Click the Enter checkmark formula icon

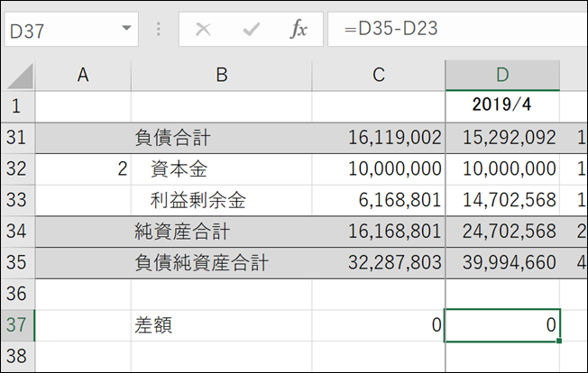(x=251, y=29)
